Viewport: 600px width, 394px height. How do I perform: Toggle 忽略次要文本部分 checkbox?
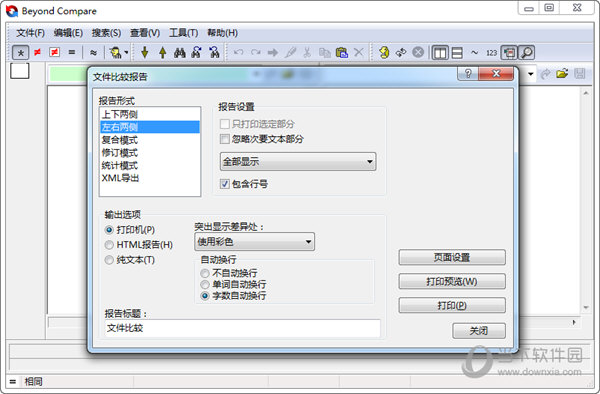[225, 139]
